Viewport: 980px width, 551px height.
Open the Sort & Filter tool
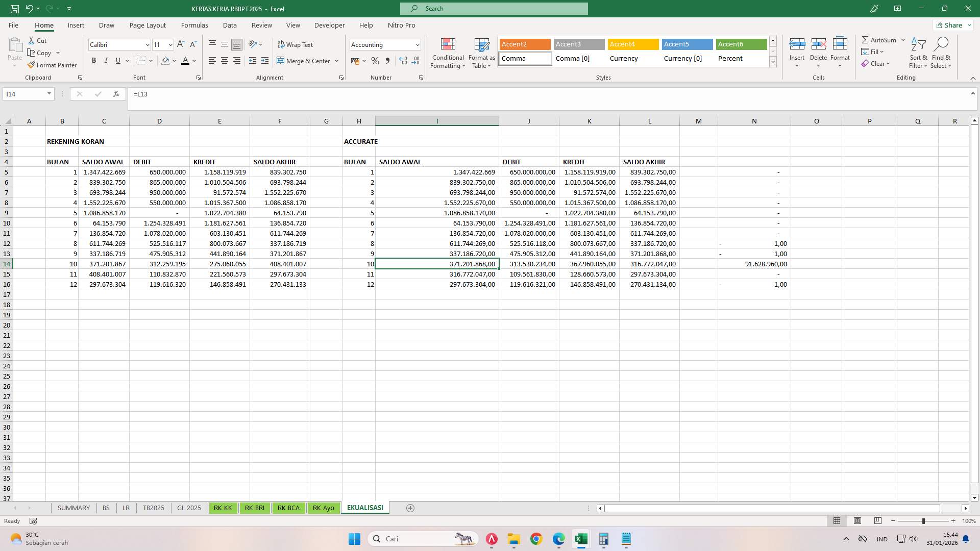click(918, 53)
